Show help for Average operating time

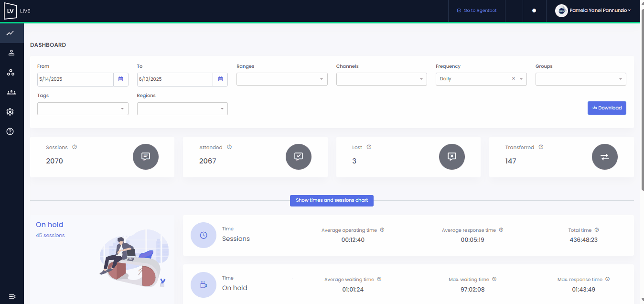(382, 230)
